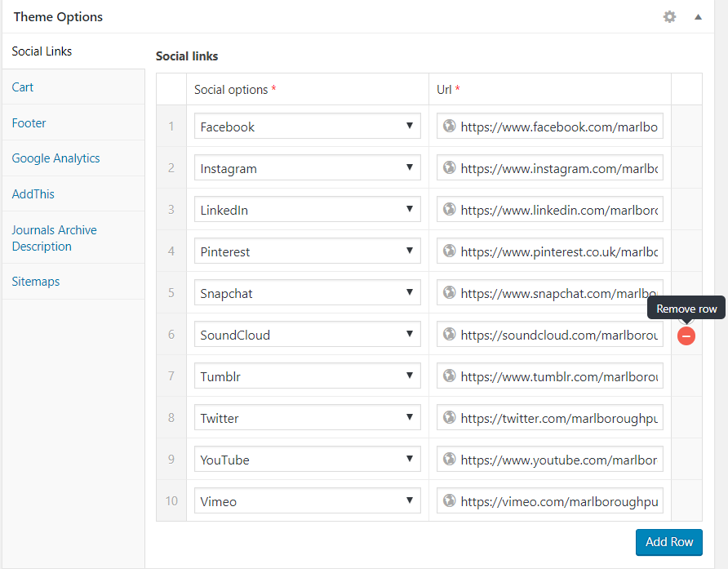Open the YouTube social option dropdown
This screenshot has height=569, width=728.
coord(308,459)
